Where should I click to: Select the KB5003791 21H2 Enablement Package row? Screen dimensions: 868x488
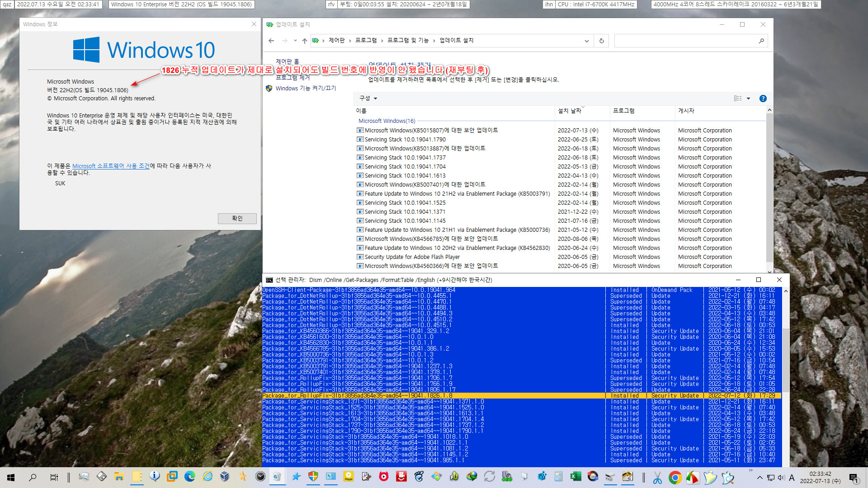[x=561, y=193]
